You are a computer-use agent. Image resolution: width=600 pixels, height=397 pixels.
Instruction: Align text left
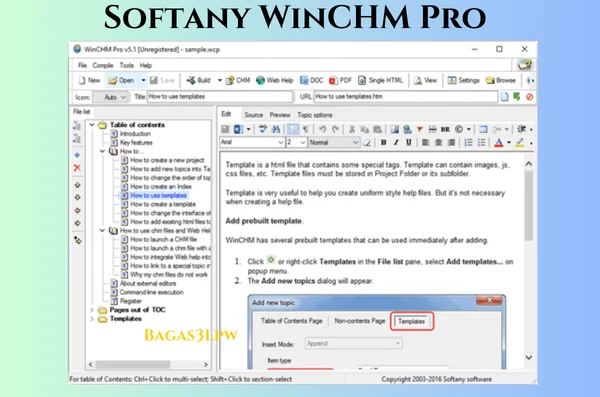(x=426, y=142)
